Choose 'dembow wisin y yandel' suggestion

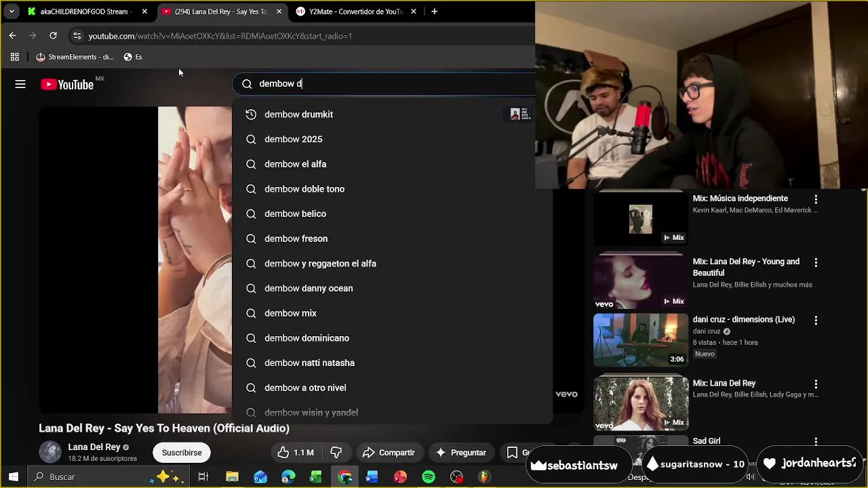pos(392,412)
